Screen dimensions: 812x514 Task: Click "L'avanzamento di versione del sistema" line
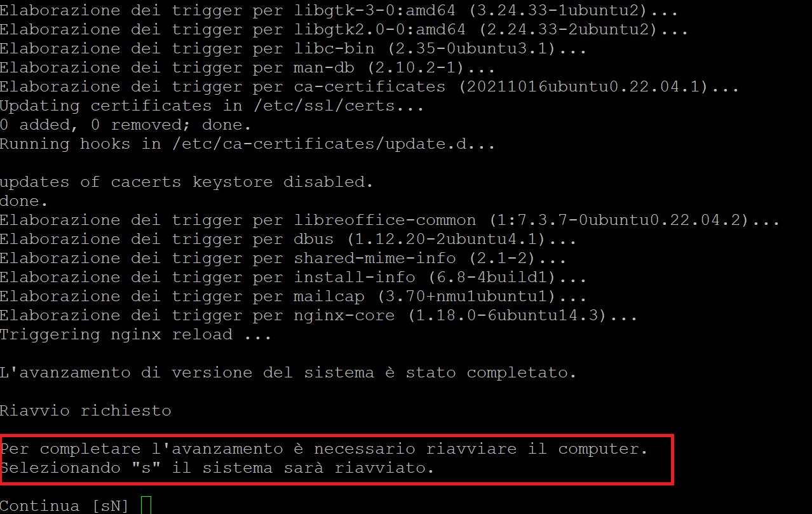[288, 372]
